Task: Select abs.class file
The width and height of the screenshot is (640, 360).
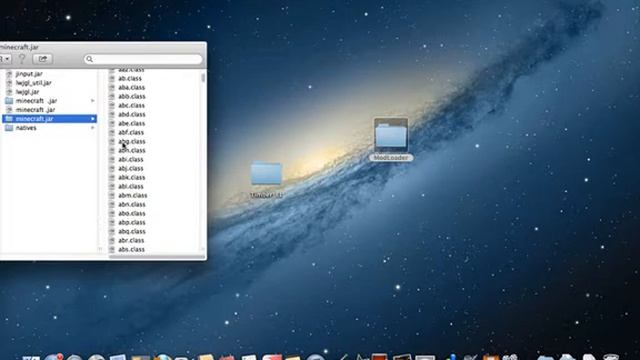Action: [x=131, y=249]
